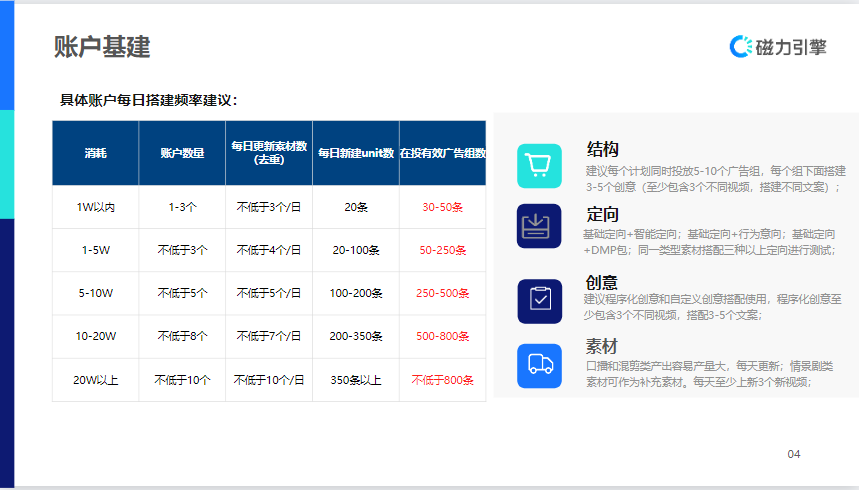Click the page number 04
859x490 pixels.
794,454
